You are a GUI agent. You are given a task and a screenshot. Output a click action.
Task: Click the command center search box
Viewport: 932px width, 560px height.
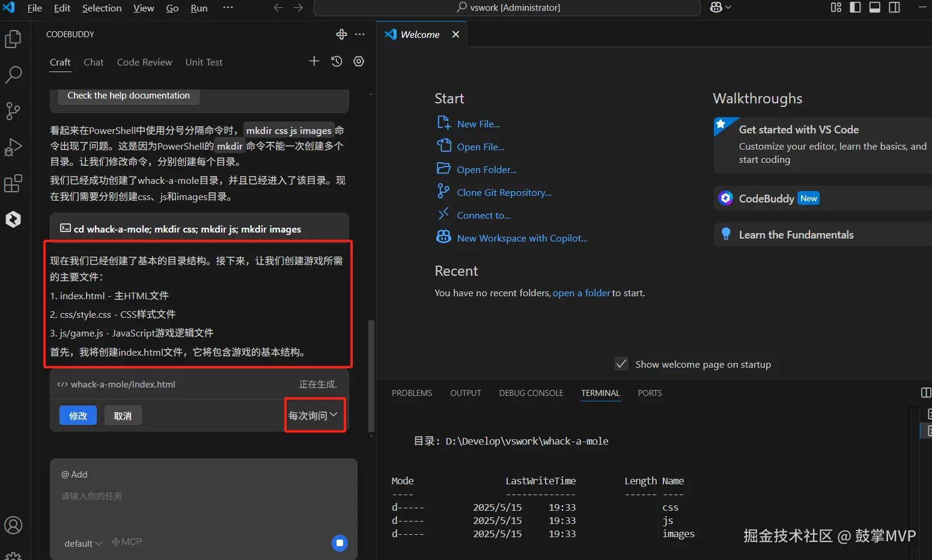point(507,8)
